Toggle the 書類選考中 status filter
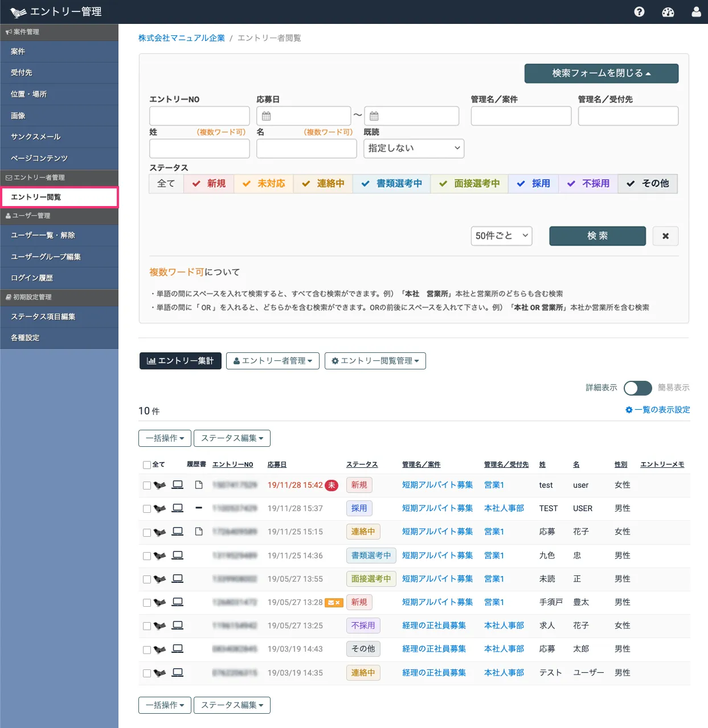The image size is (708, 728). click(392, 184)
